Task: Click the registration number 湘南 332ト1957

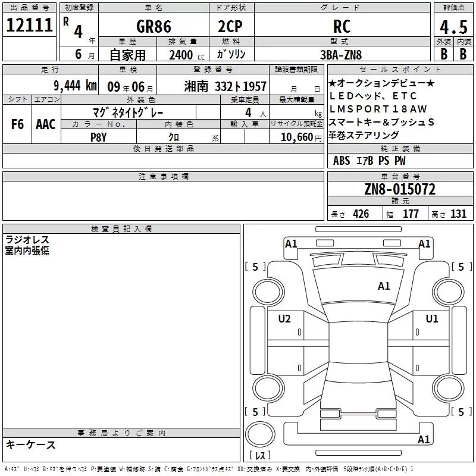Action: pyautogui.click(x=226, y=87)
